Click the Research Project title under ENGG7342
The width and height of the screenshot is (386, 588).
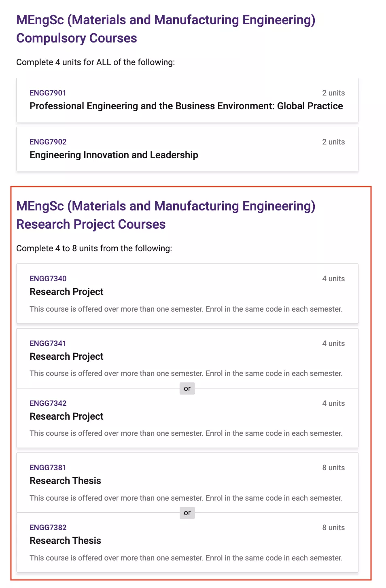click(66, 416)
